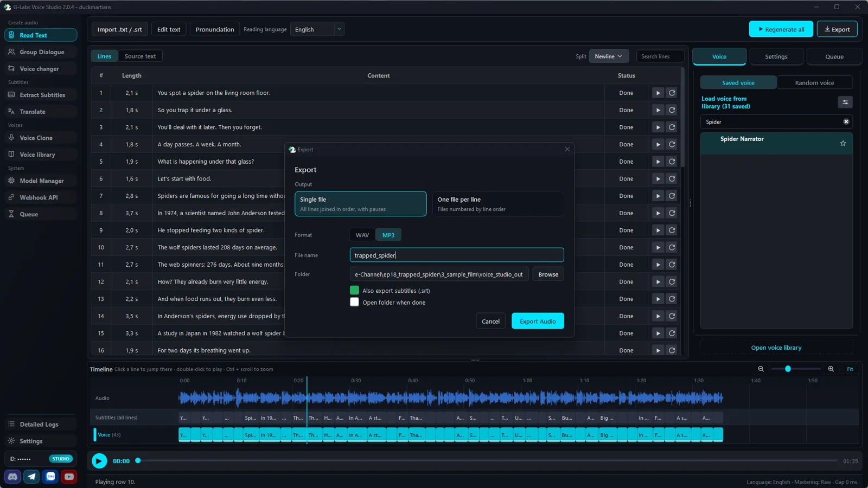The width and height of the screenshot is (868, 488).
Task: Browse for export folder
Action: [548, 274]
